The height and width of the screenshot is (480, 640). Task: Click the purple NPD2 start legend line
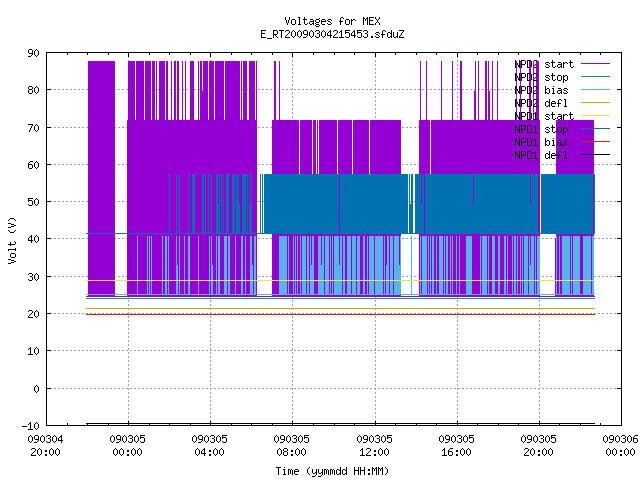click(x=595, y=64)
